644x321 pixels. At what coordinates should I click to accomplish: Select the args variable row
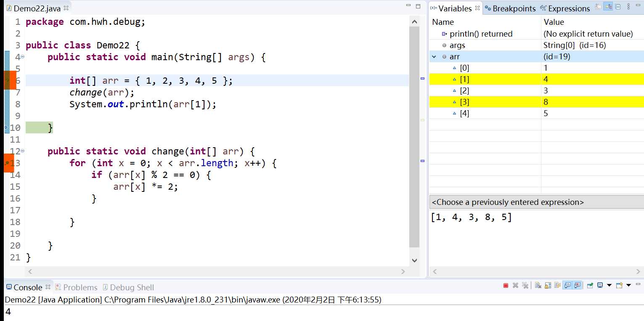point(536,45)
